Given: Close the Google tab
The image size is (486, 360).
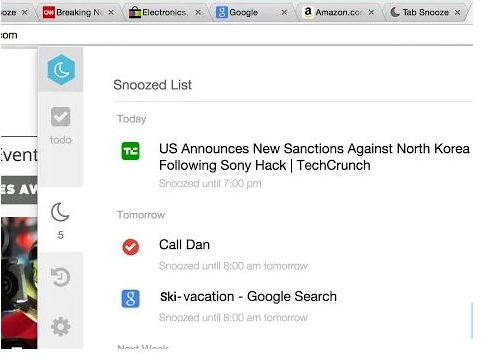Looking at the screenshot, I should 284,13.
